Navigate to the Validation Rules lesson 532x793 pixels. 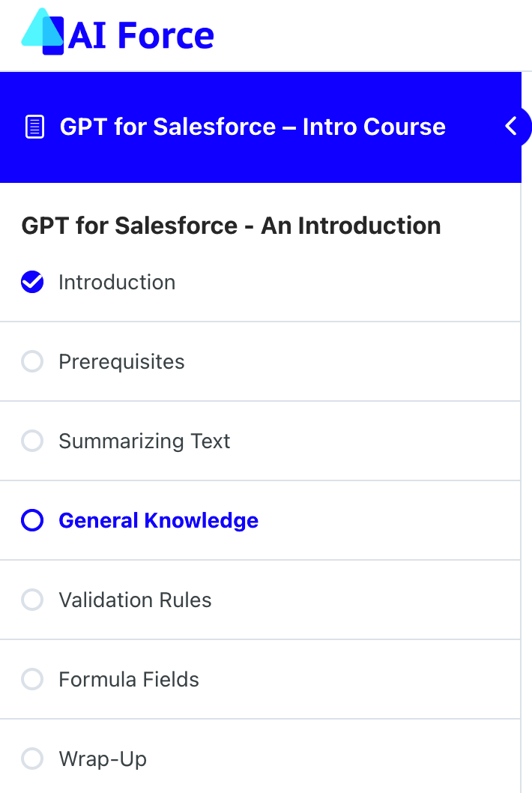coord(135,600)
